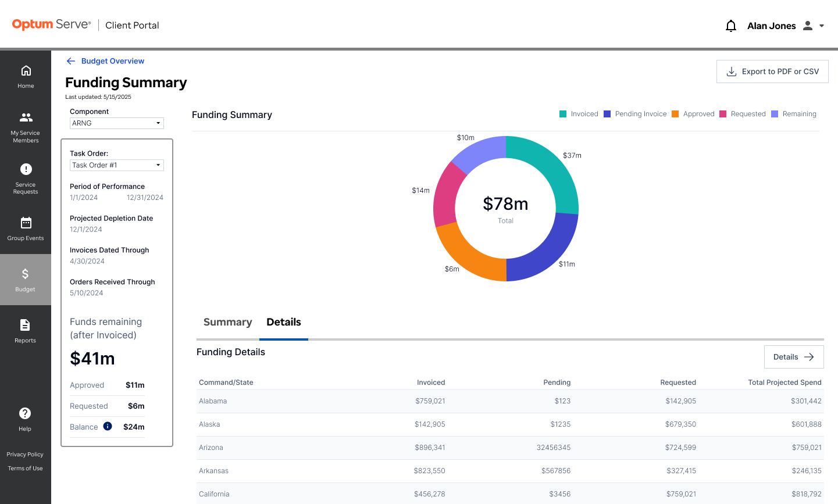The image size is (838, 504).
Task: Click Export to PDF or CSV button
Action: (772, 72)
